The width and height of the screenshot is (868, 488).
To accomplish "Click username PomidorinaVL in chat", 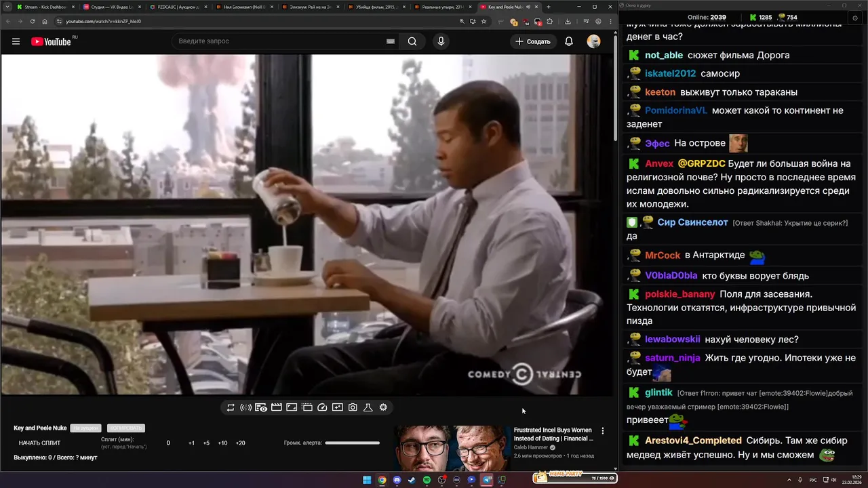I will click(676, 110).
